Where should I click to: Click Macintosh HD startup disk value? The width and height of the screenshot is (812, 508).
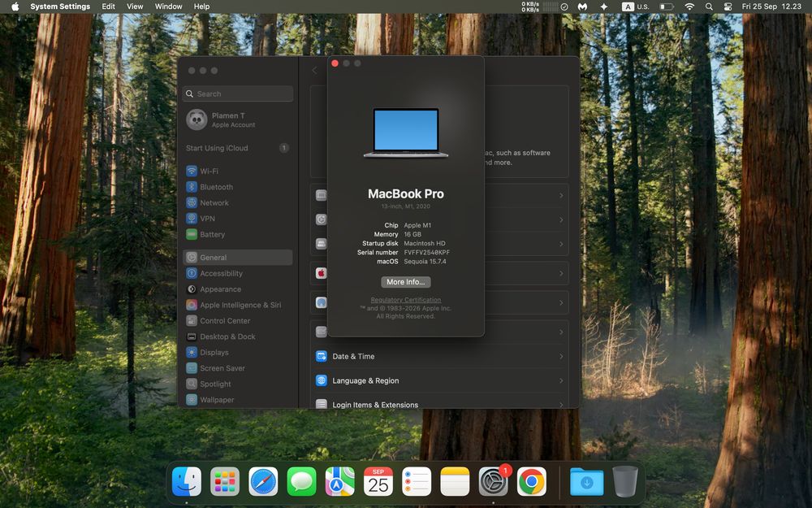point(425,244)
